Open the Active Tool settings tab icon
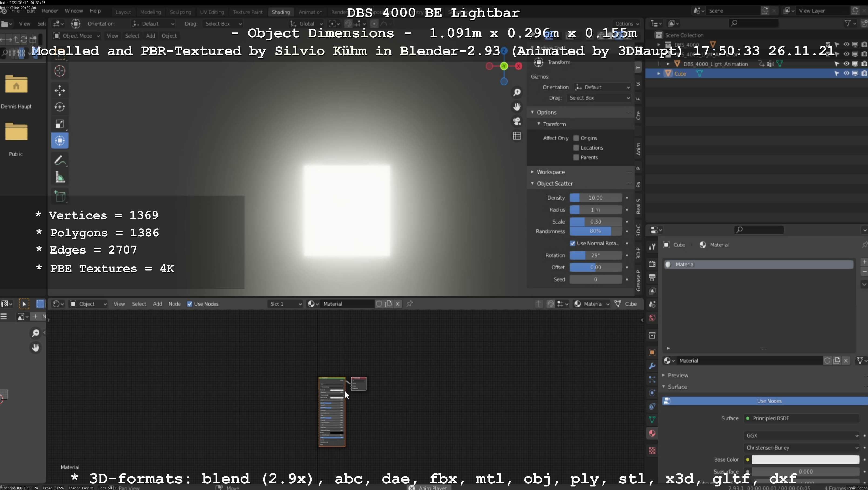868x490 pixels. [x=652, y=247]
